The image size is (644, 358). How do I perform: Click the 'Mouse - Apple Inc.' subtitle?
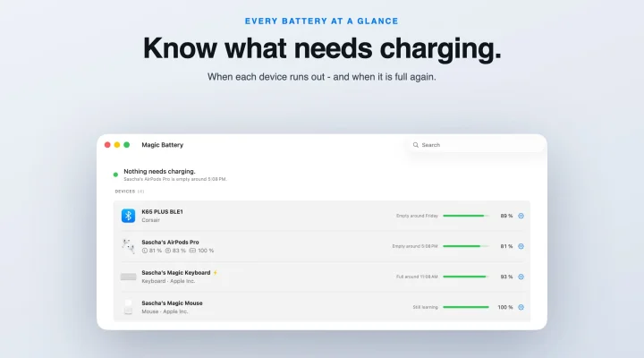[x=165, y=311]
